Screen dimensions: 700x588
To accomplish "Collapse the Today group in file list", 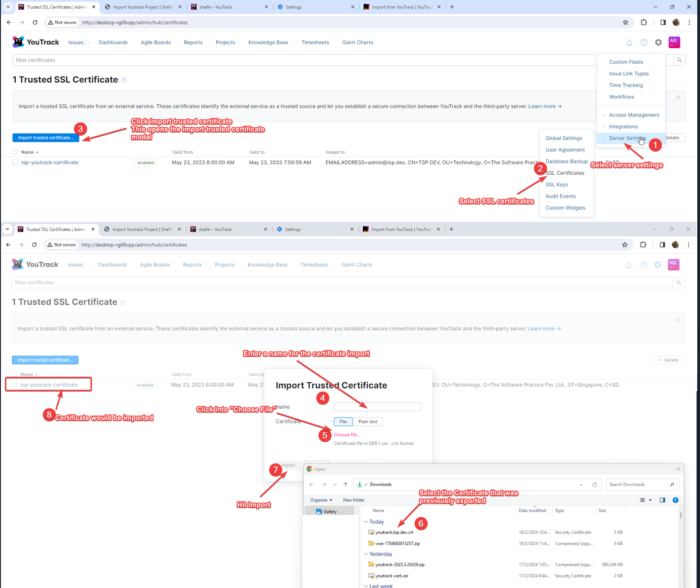I will [x=366, y=522].
